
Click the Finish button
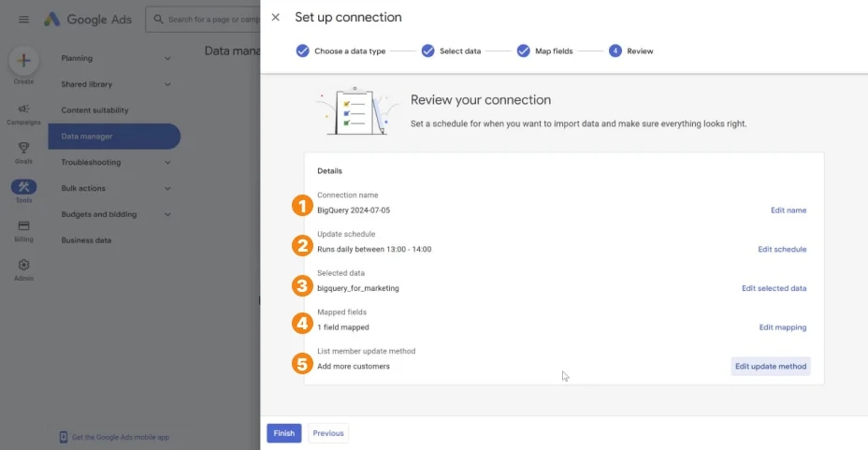(284, 433)
